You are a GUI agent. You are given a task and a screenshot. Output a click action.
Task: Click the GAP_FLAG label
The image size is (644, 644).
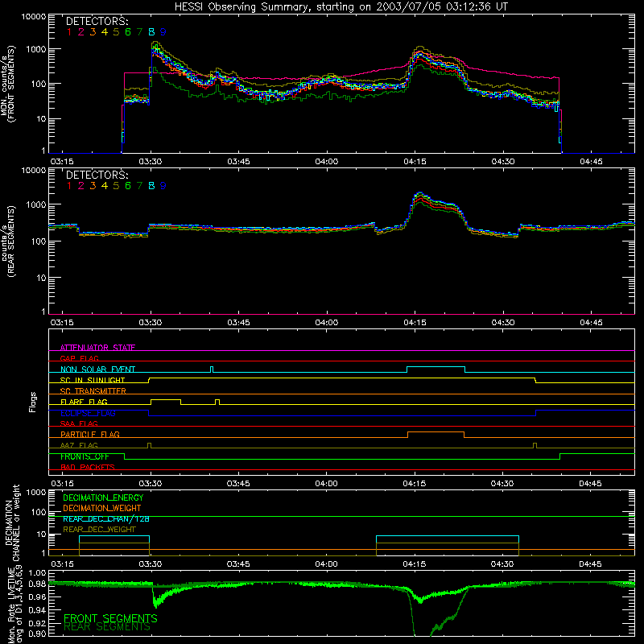tap(79, 358)
